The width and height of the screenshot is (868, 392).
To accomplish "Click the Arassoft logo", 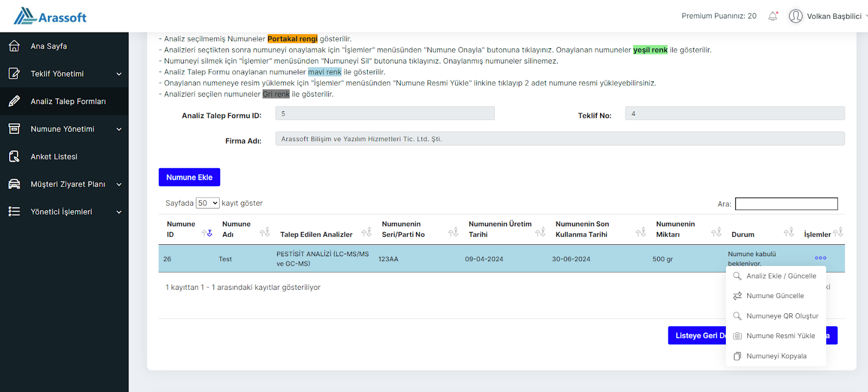I will pos(50,16).
